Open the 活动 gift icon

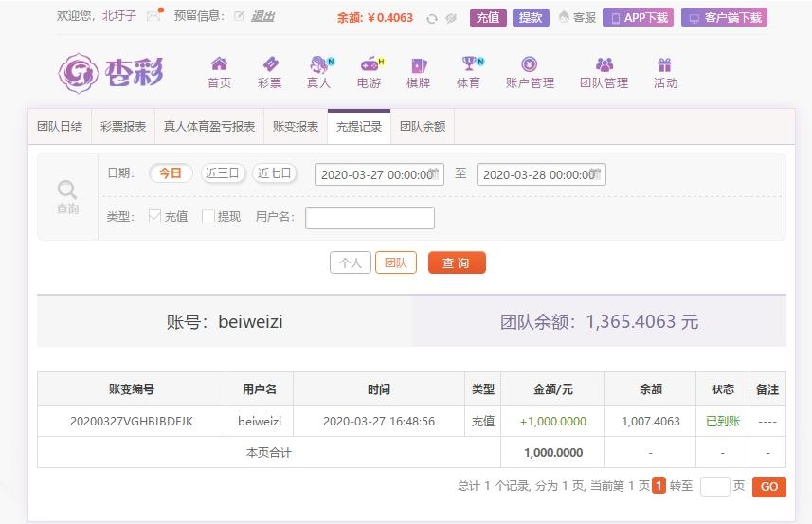(x=664, y=64)
